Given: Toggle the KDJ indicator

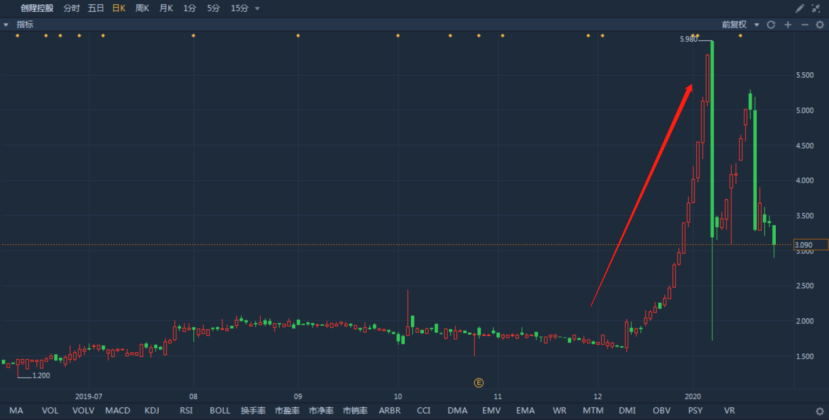Looking at the screenshot, I should coord(152,410).
